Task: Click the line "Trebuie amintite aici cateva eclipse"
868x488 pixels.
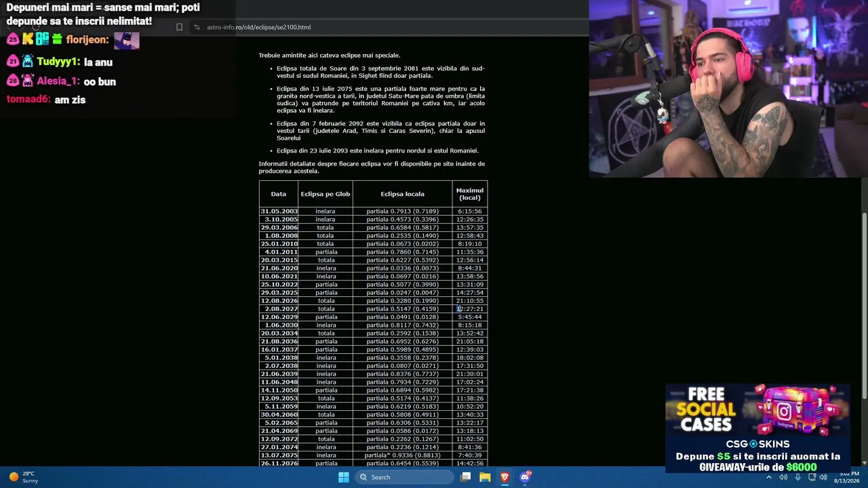Action: [330, 56]
